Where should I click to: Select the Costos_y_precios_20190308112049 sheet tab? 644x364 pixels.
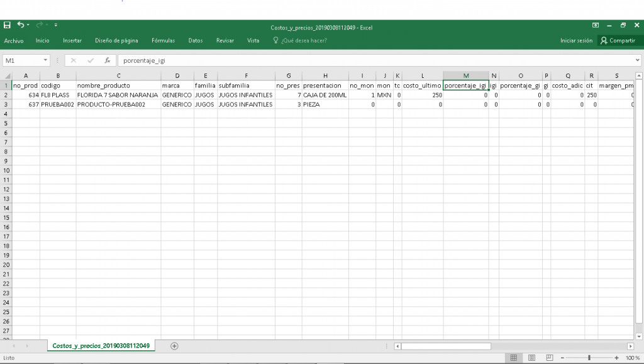pyautogui.click(x=101, y=346)
